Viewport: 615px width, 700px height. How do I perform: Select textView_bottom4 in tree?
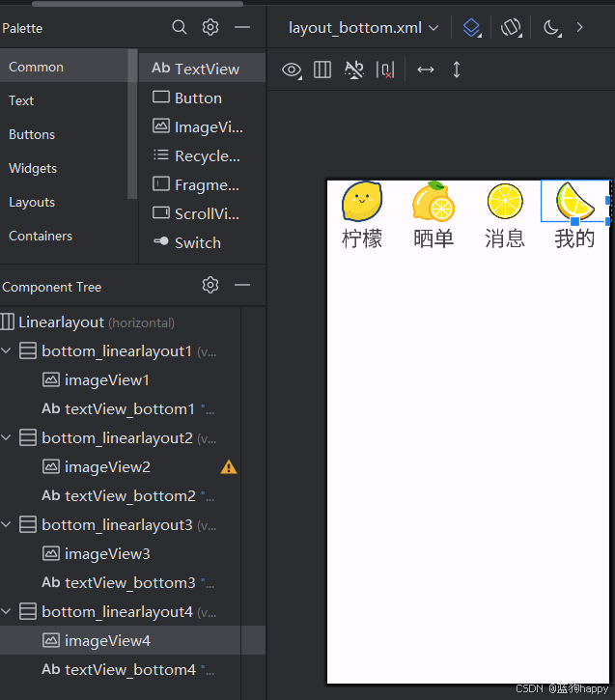[121, 670]
